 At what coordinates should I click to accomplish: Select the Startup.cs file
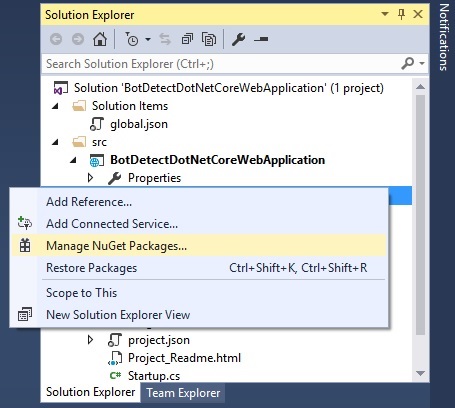[154, 376]
